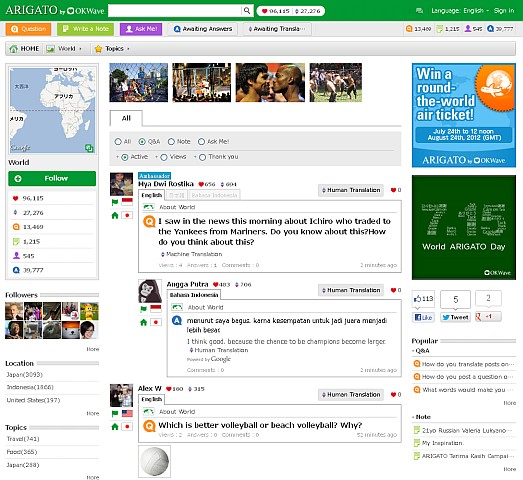Click the search magnifier icon
This screenshot has height=480, width=523.
click(x=247, y=11)
